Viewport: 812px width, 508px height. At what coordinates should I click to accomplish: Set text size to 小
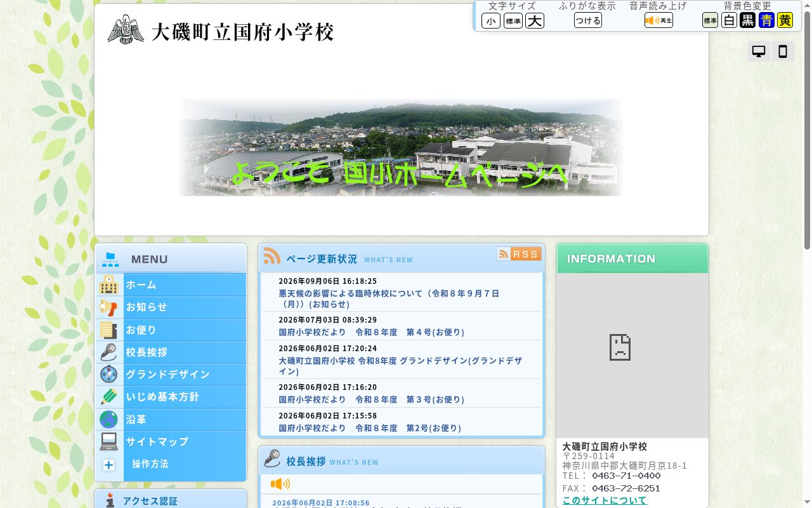491,21
